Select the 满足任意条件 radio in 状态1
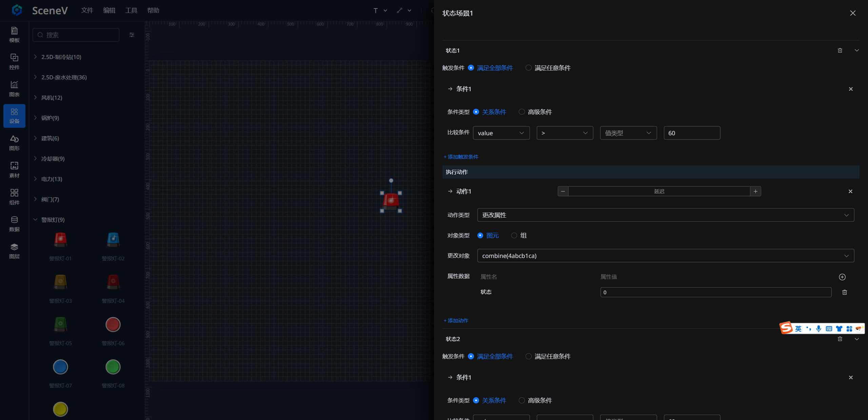 pyautogui.click(x=528, y=68)
